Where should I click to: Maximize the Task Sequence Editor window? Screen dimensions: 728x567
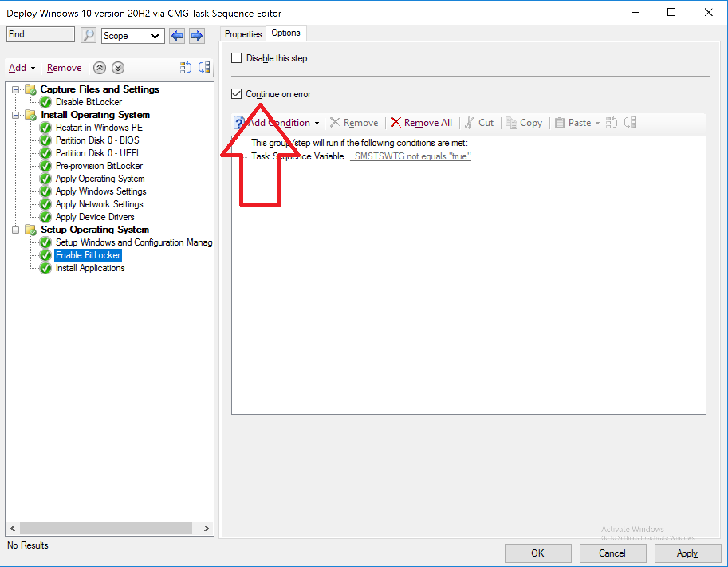(x=671, y=12)
